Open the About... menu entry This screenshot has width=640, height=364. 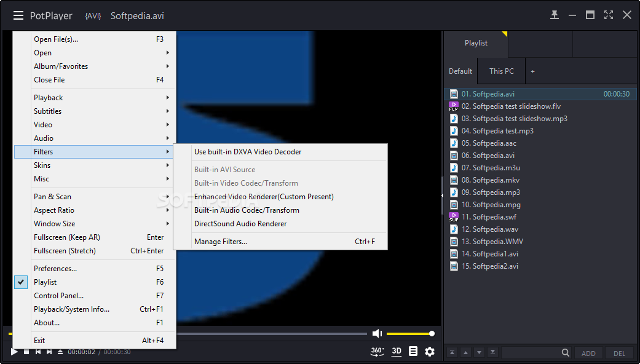coord(95,322)
